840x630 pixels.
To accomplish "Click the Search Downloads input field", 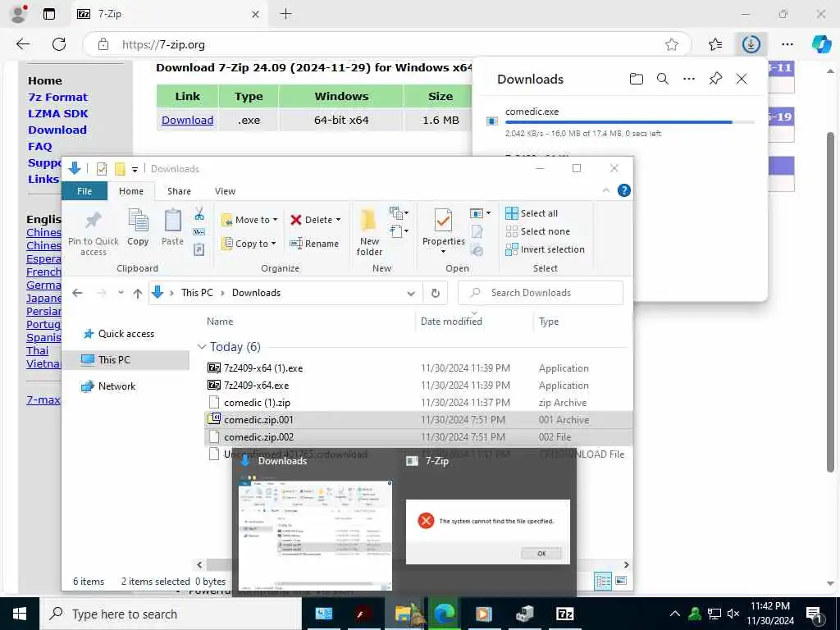I will [540, 293].
